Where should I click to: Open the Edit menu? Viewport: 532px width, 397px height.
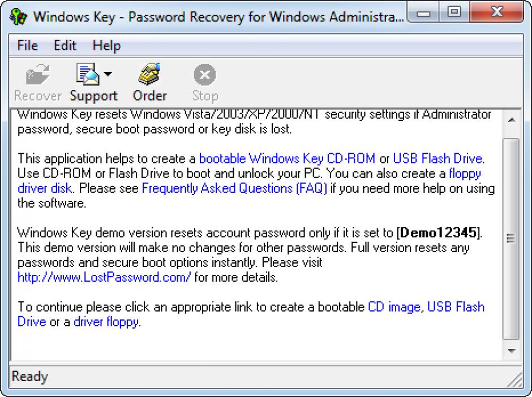click(x=65, y=45)
